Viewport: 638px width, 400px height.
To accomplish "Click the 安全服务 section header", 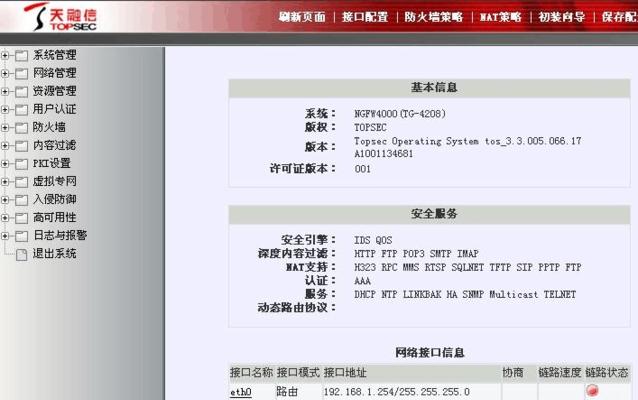I will tap(429, 214).
